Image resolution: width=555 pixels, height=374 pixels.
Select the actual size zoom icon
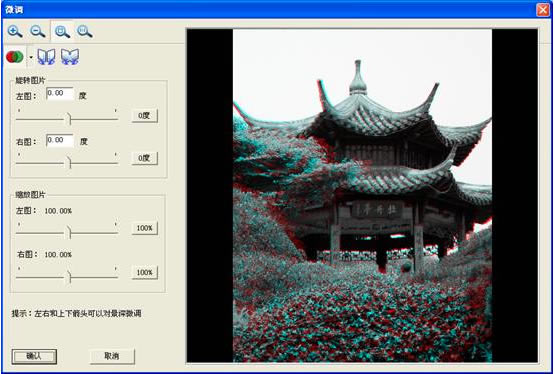(x=85, y=32)
